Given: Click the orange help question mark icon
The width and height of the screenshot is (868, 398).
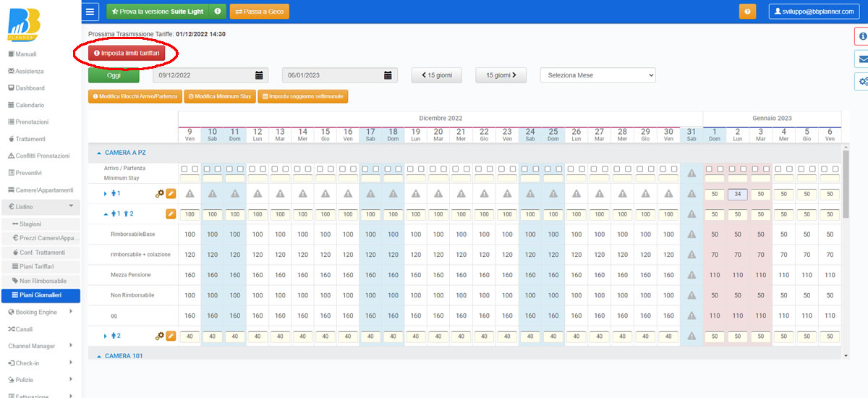Looking at the screenshot, I should click(x=747, y=12).
